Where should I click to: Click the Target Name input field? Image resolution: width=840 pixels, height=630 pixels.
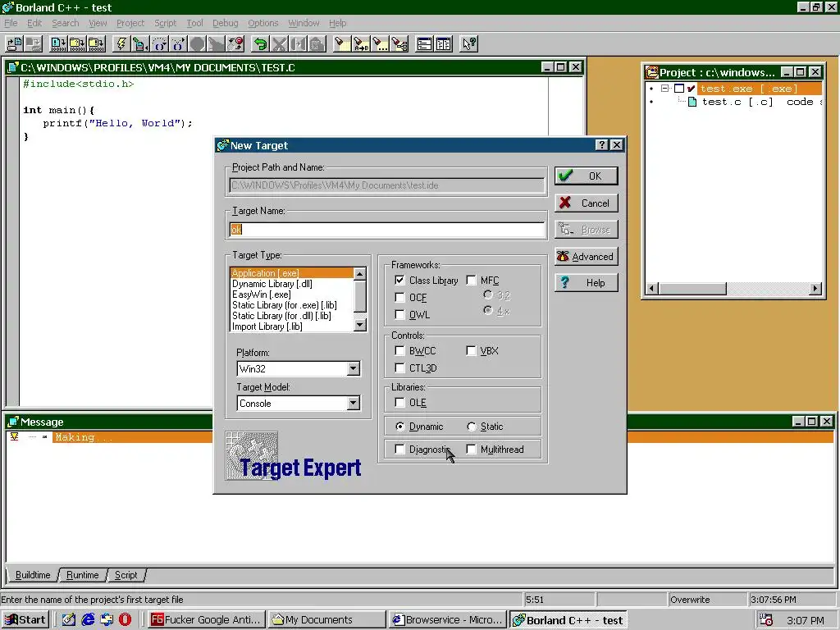click(387, 230)
